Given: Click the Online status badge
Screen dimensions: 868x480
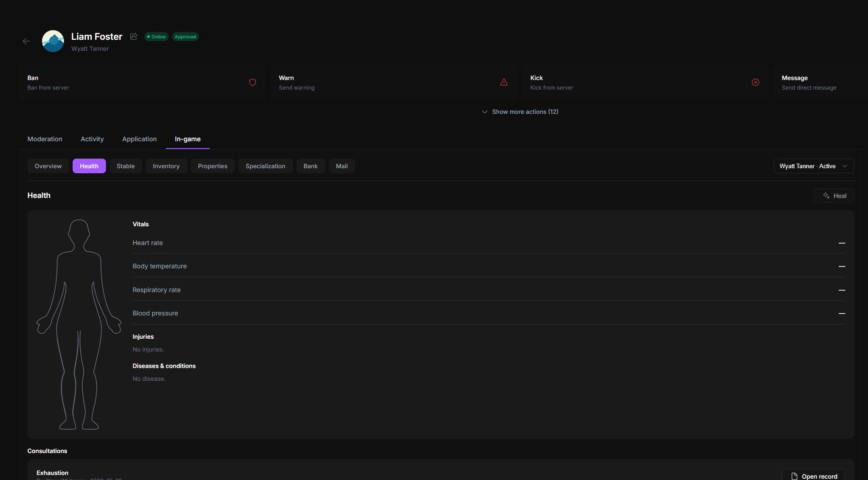Looking at the screenshot, I should (x=156, y=37).
